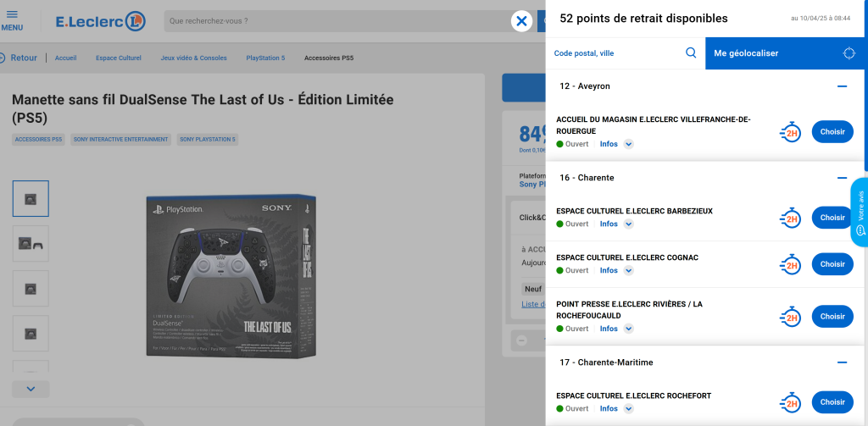
Task: Click the search magnifier in postal code field
Action: [691, 53]
